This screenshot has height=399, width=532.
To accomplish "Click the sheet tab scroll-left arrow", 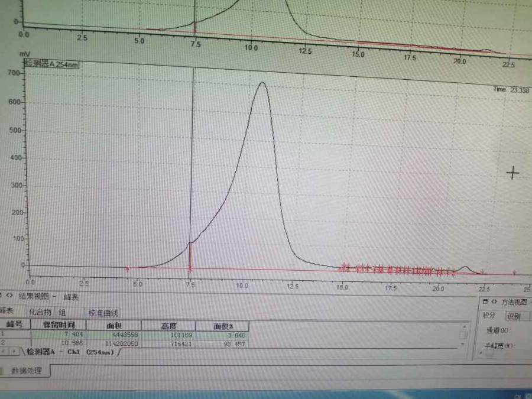I will [x=4, y=351].
